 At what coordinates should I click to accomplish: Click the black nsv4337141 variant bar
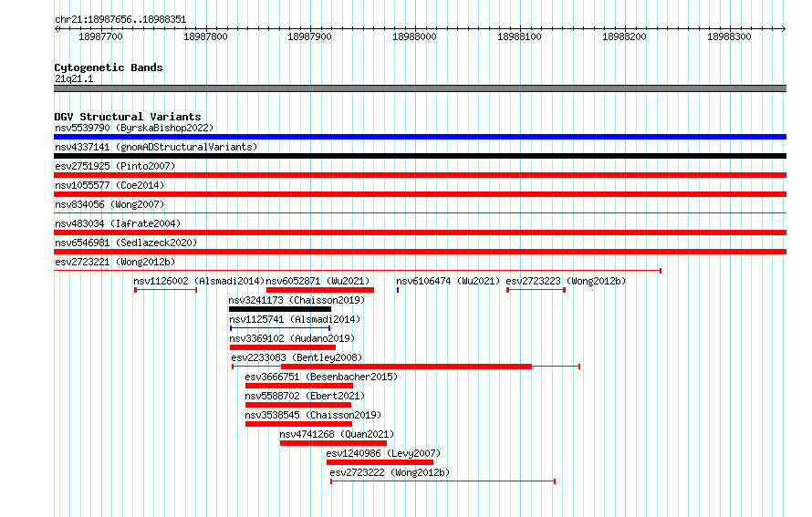[420, 156]
